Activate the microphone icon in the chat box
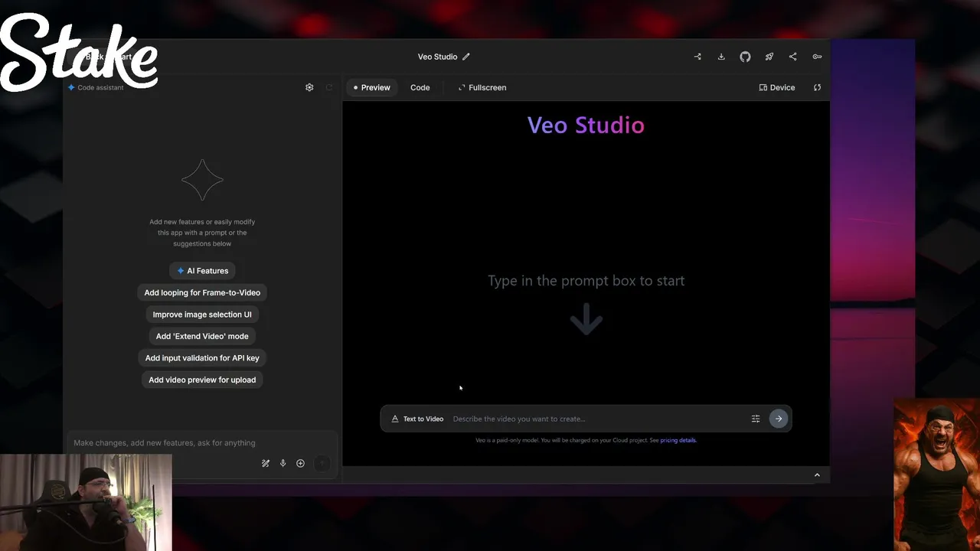Image resolution: width=980 pixels, height=551 pixels. coord(283,463)
